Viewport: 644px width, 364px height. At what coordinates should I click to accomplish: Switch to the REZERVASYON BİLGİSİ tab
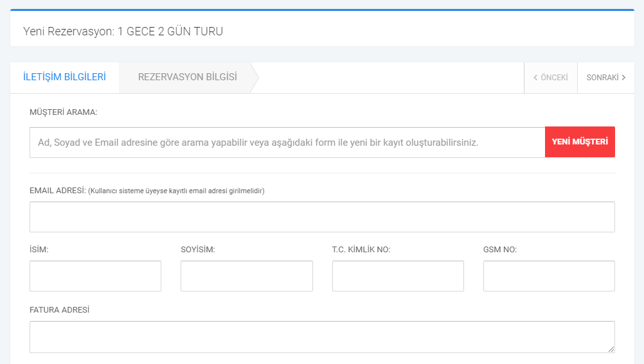click(187, 77)
